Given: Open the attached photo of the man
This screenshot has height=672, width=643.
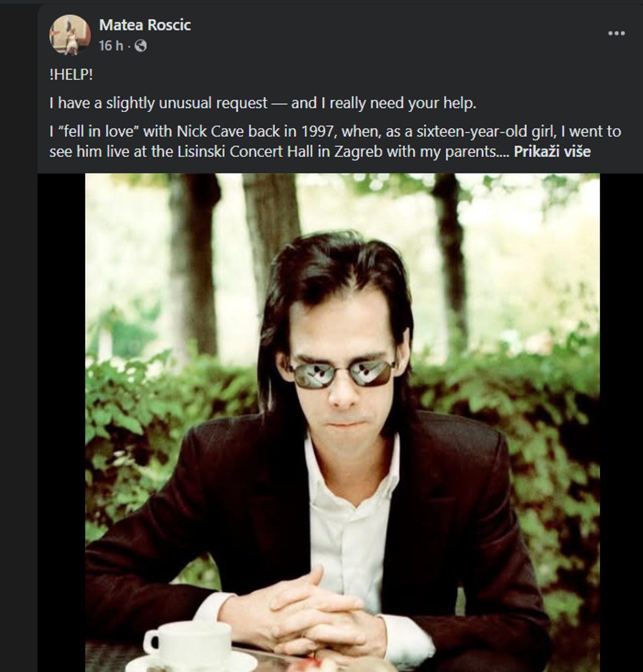Looking at the screenshot, I should [x=342, y=422].
